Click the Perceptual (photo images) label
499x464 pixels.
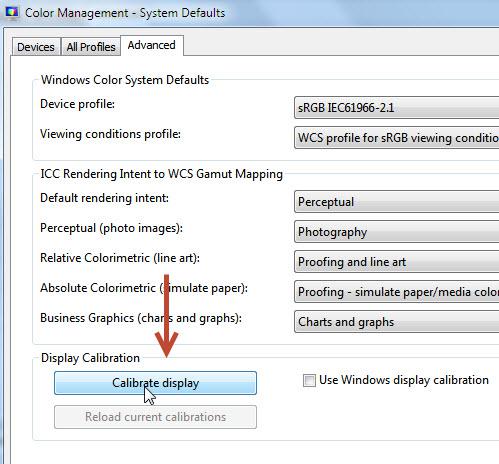point(111,228)
